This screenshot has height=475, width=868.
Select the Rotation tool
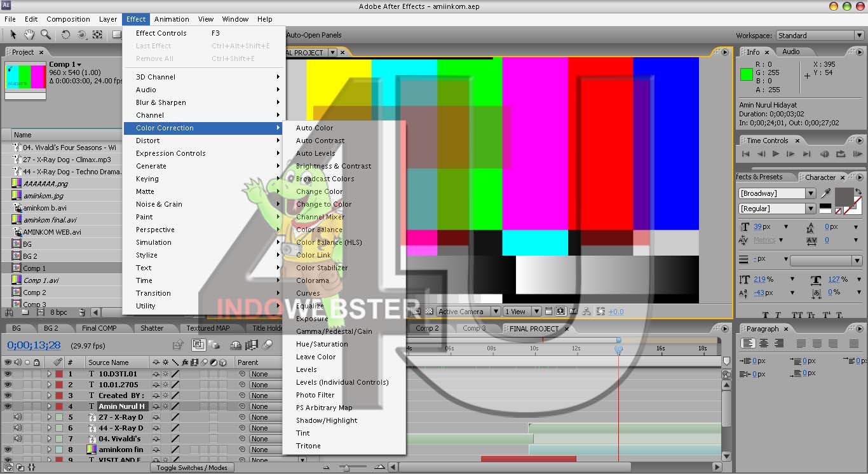coord(65,35)
